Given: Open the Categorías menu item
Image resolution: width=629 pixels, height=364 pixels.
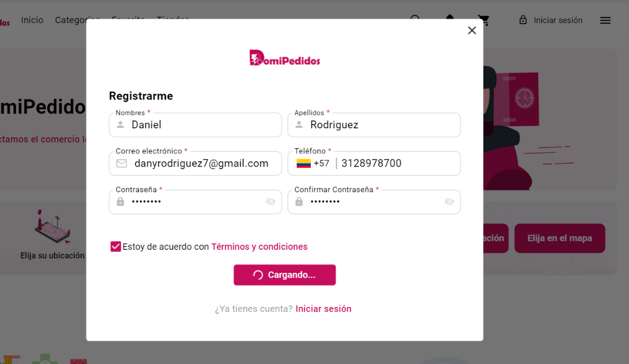Looking at the screenshot, I should click(x=78, y=20).
